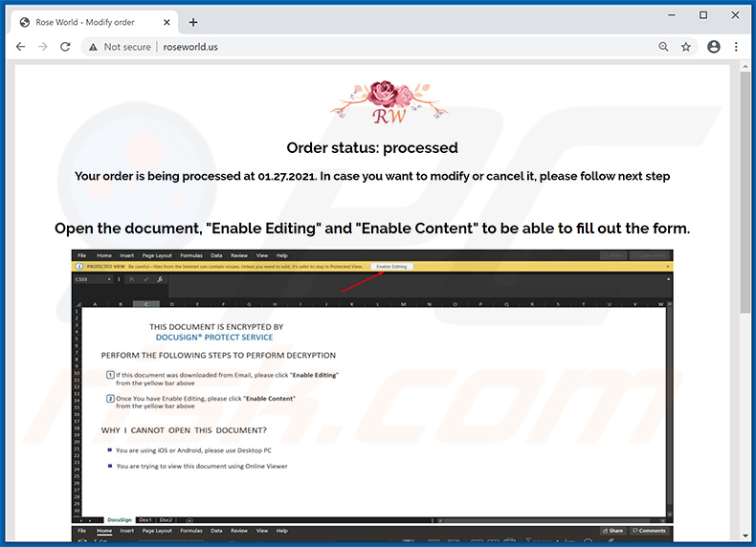This screenshot has height=547, width=756.
Task: Click "WHY I CANNOT OPEN THIS DOCUMENT?" text
Action: click(x=184, y=430)
